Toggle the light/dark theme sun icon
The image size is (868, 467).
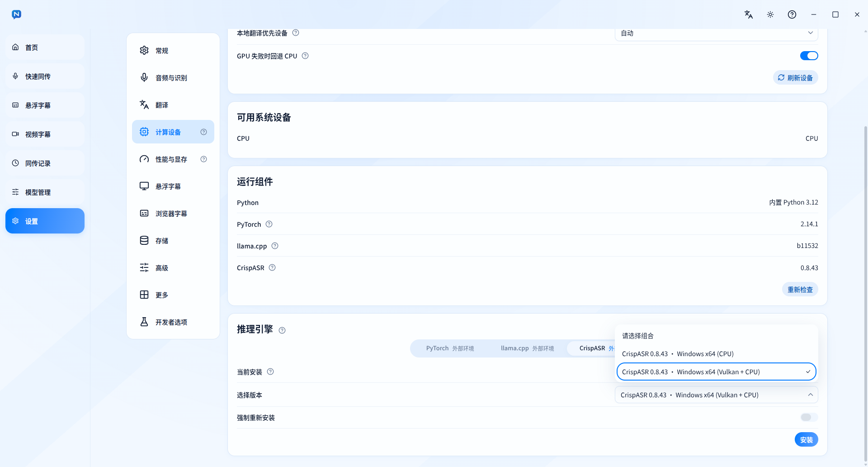[770, 14]
